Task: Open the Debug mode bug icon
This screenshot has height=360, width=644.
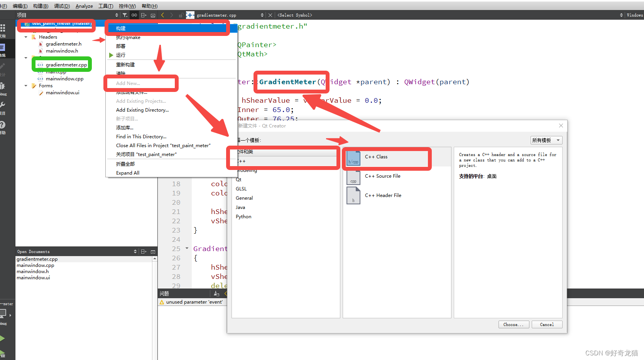Action: [3, 86]
